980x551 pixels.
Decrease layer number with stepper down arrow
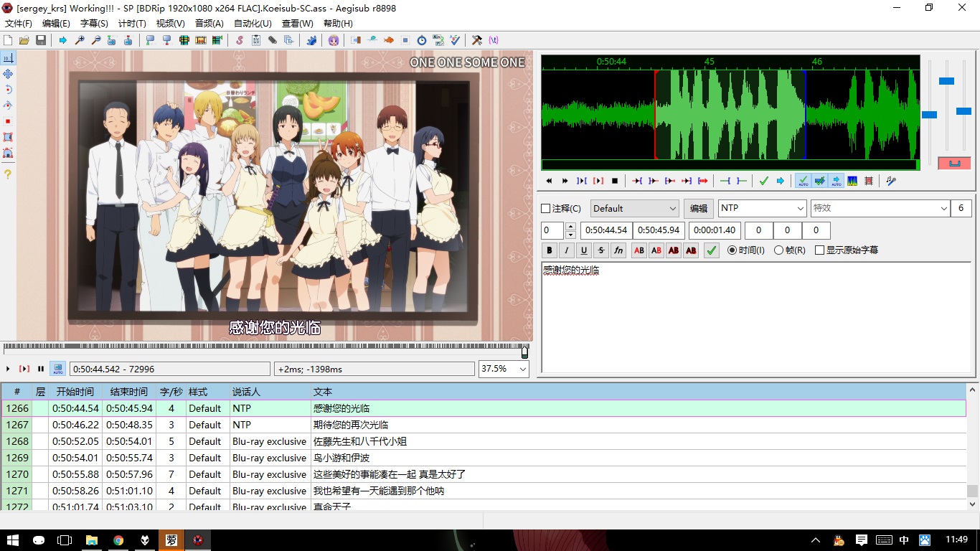pos(570,235)
